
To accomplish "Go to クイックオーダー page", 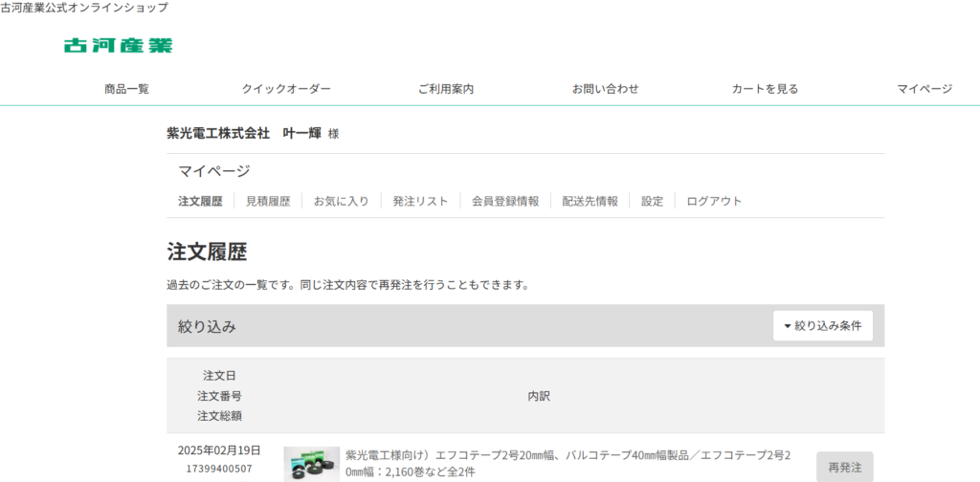I will pos(286,89).
